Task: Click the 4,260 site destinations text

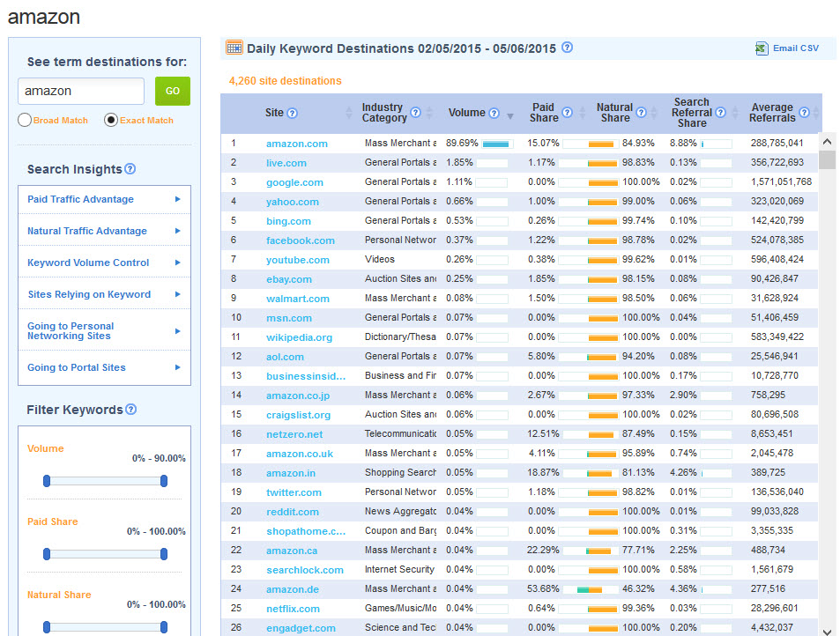Action: (x=285, y=81)
